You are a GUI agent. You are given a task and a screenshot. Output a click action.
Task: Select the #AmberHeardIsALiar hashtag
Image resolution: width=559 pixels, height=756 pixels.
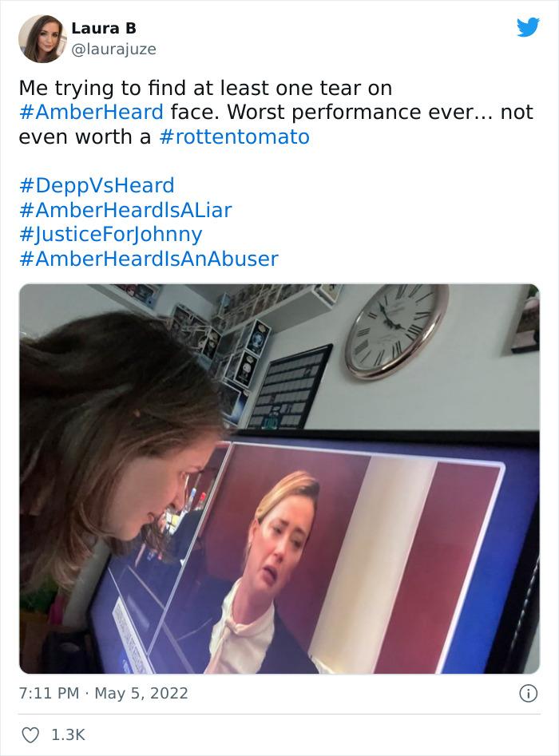125,210
